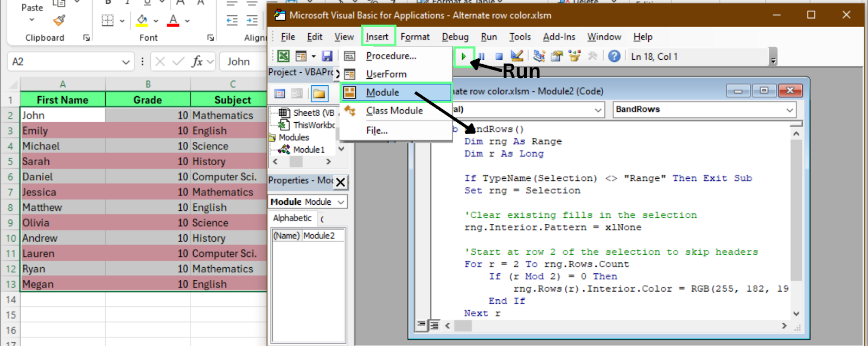Open the Properties Window toolbar icon

[557, 56]
